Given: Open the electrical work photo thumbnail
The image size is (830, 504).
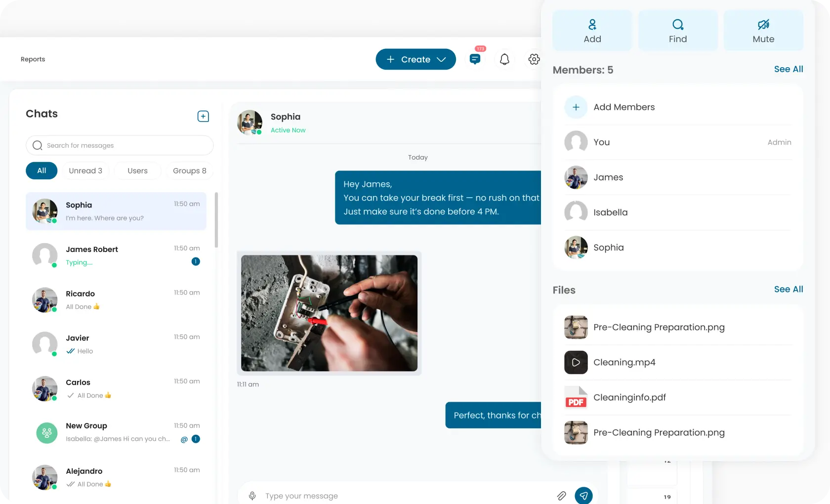Looking at the screenshot, I should (x=329, y=313).
